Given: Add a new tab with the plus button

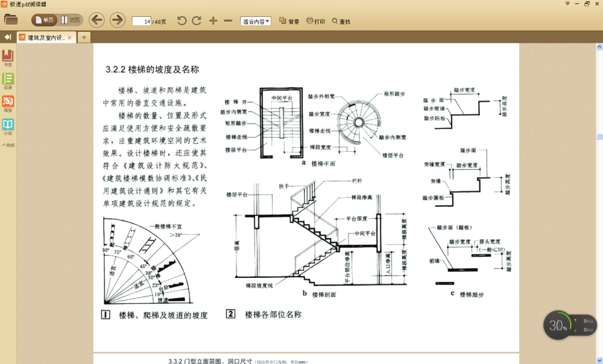Looking at the screenshot, I should [x=84, y=37].
